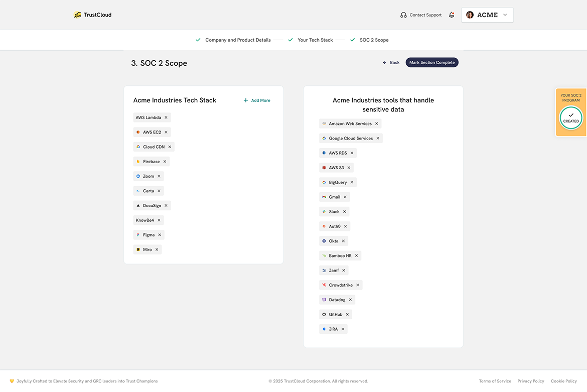Click the BigQuery icon
The height and width of the screenshot is (392, 587).
click(x=324, y=182)
